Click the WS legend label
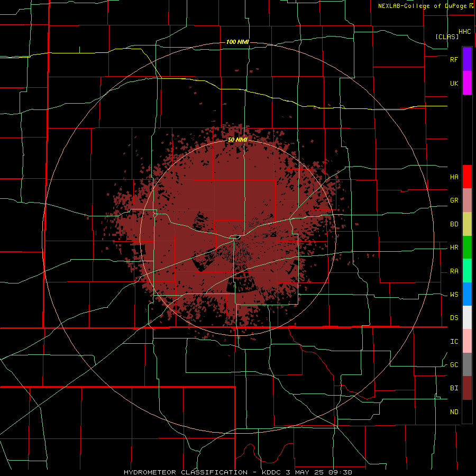Viewport: 476px width, 476px height. [x=454, y=295]
